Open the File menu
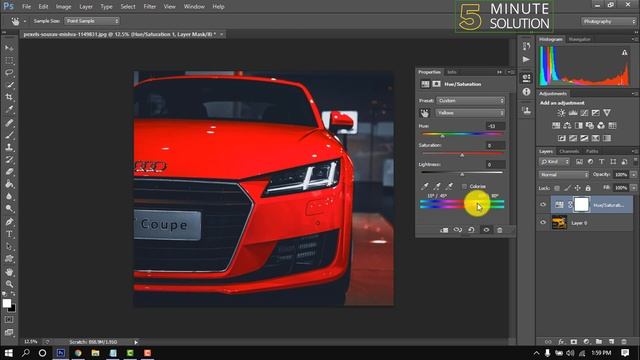The width and height of the screenshot is (640, 360). tap(27, 7)
